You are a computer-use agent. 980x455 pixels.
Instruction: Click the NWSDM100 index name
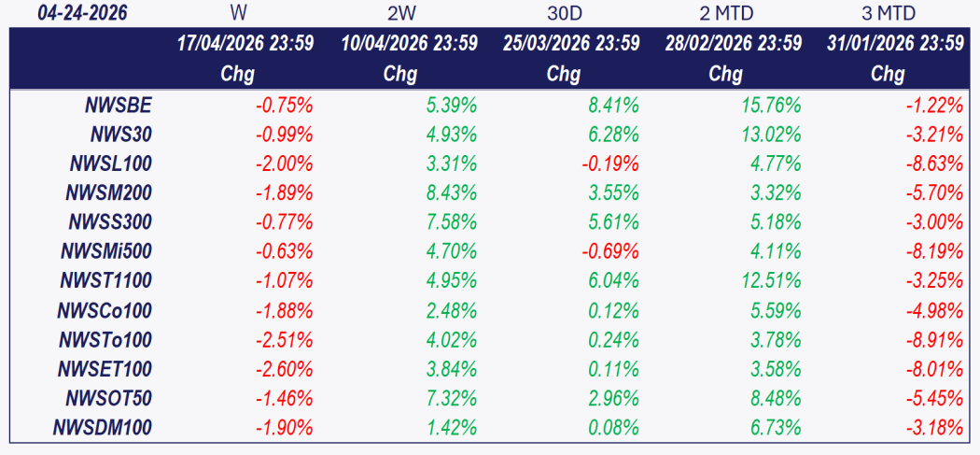tap(105, 428)
